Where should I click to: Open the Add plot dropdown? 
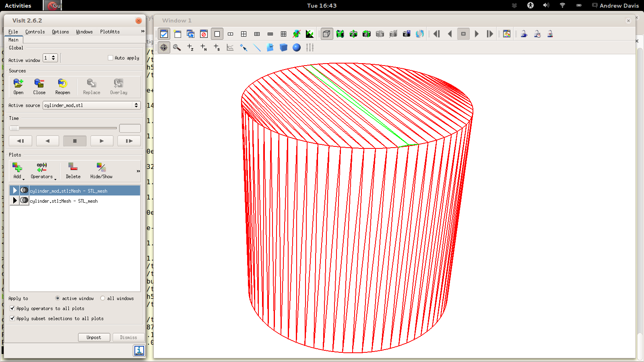pyautogui.click(x=18, y=171)
